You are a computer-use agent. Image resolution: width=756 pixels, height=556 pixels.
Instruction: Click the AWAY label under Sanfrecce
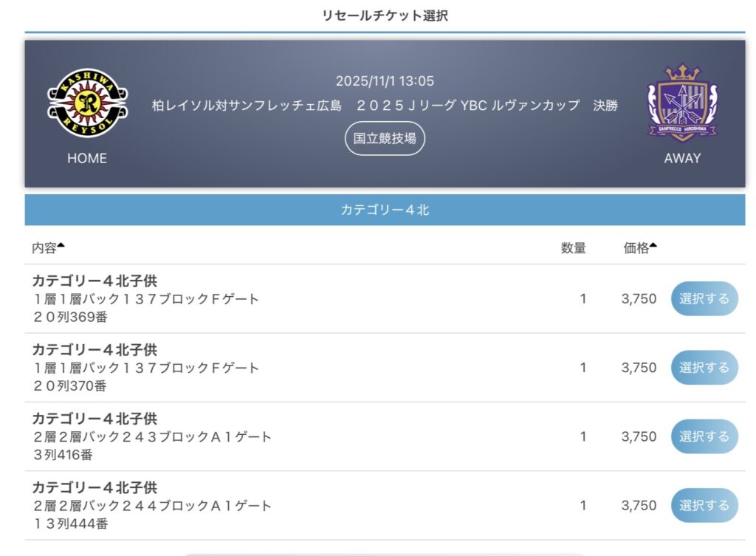point(682,158)
